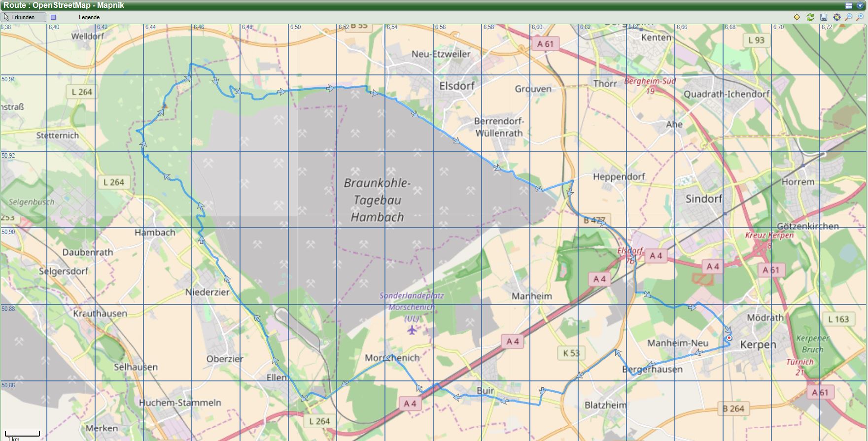Viewport: 868px width, 441px height.
Task: Click the 50,90 latitude grid label
Action: [x=8, y=232]
